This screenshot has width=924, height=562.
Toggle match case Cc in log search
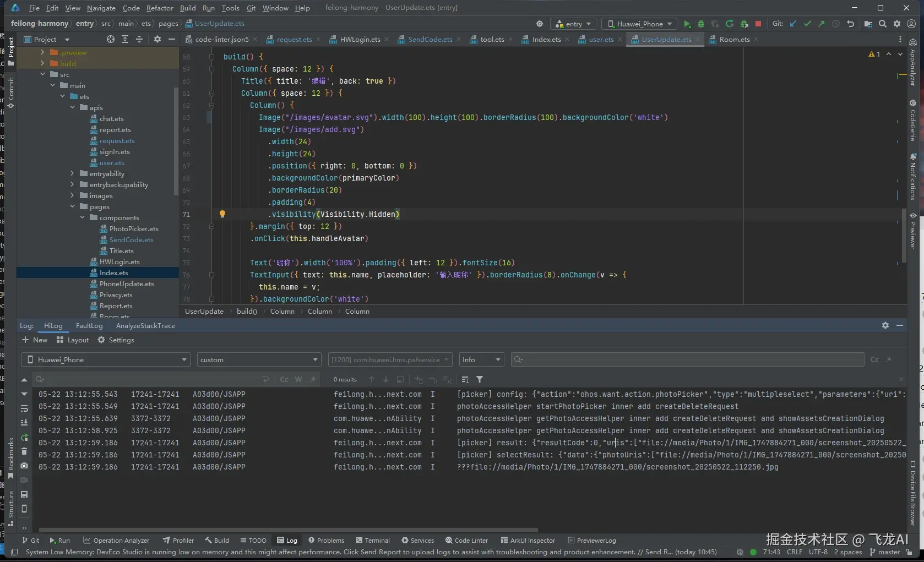click(x=284, y=379)
